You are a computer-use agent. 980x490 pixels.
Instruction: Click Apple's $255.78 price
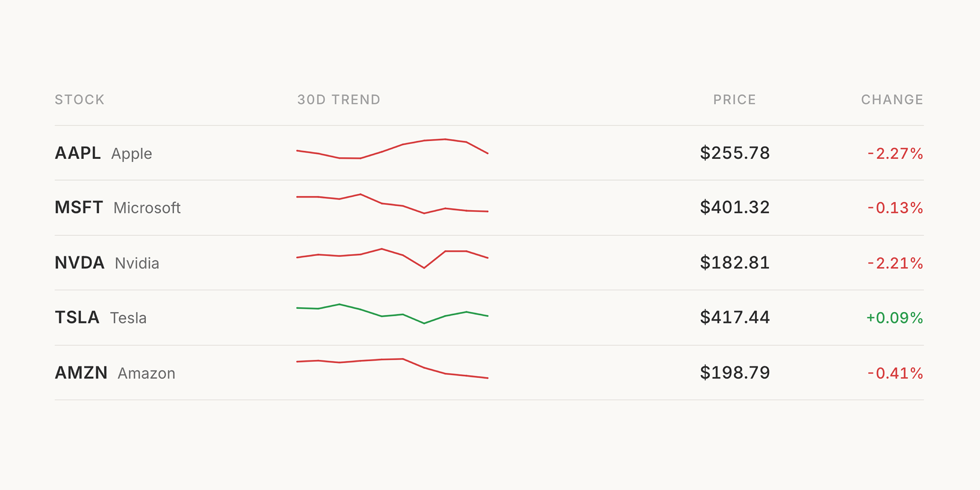(735, 153)
